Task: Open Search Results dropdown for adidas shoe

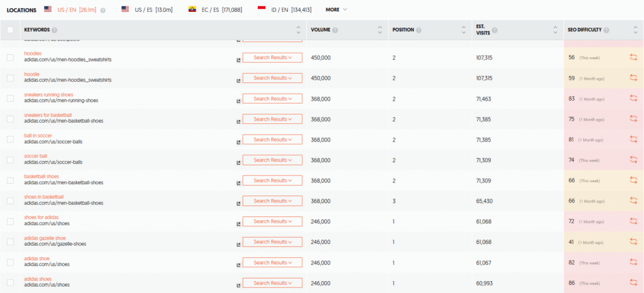Action: click(x=272, y=263)
